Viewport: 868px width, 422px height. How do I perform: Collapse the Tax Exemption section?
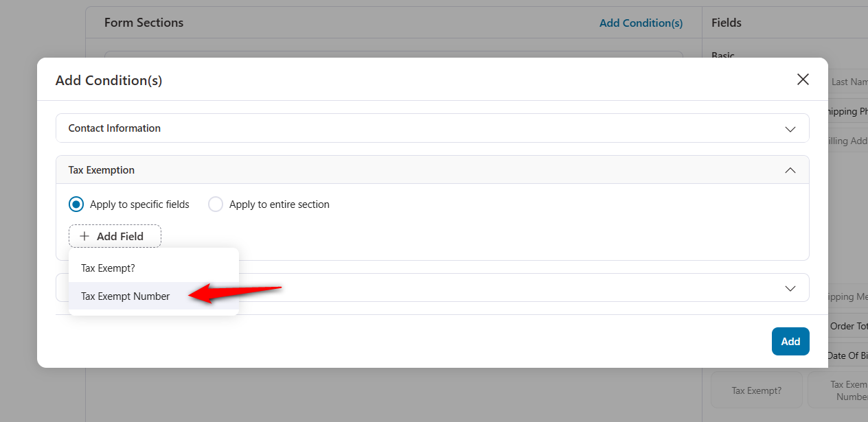click(x=790, y=169)
